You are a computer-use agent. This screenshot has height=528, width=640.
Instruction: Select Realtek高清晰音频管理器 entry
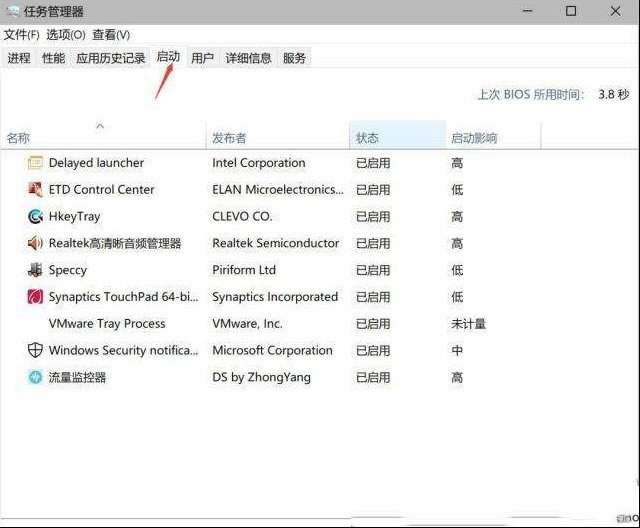pos(115,244)
